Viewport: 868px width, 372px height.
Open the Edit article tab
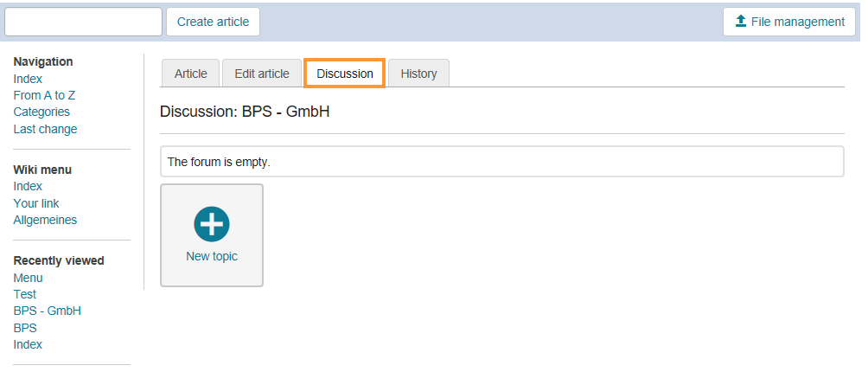[x=262, y=74]
